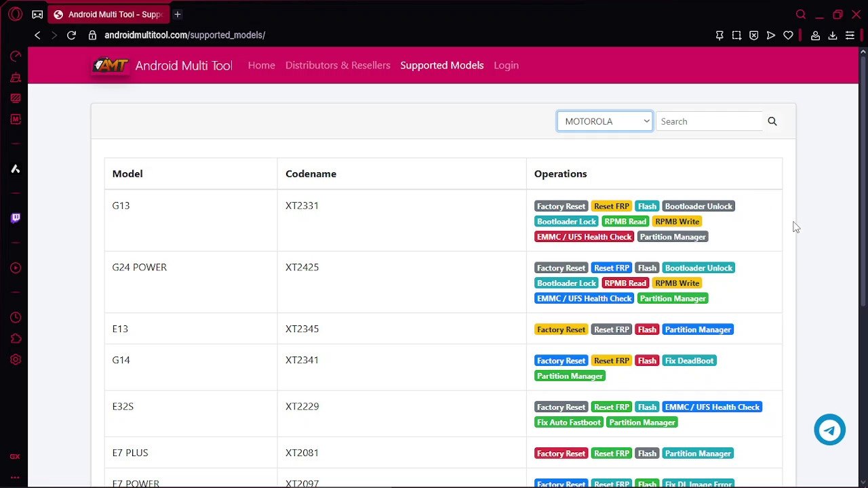
Task: Open the media Player sidebar panel
Action: [x=16, y=268]
